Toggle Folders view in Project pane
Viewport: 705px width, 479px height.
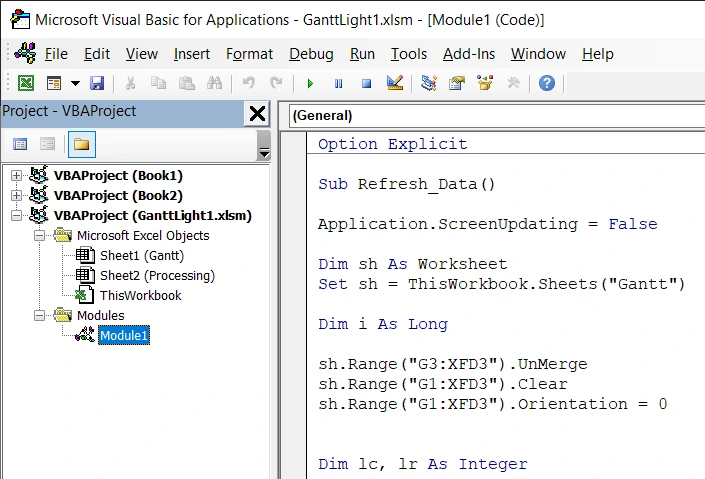tap(81, 144)
